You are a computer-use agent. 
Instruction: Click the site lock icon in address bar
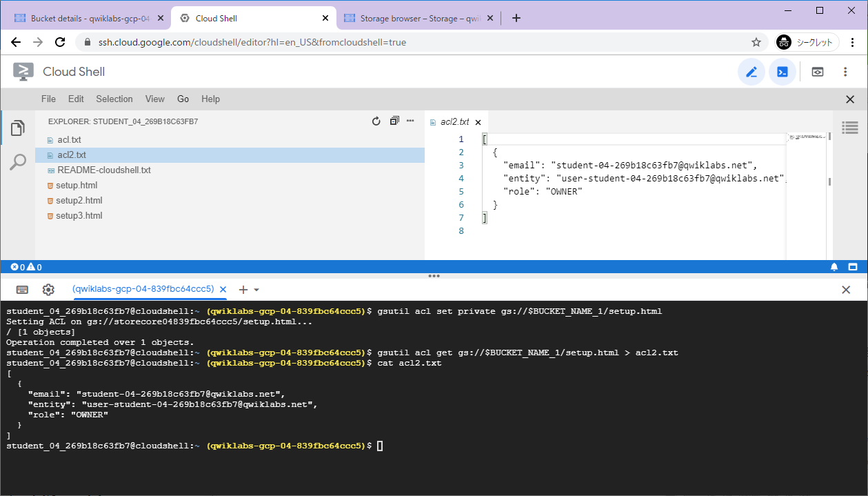pos(87,42)
